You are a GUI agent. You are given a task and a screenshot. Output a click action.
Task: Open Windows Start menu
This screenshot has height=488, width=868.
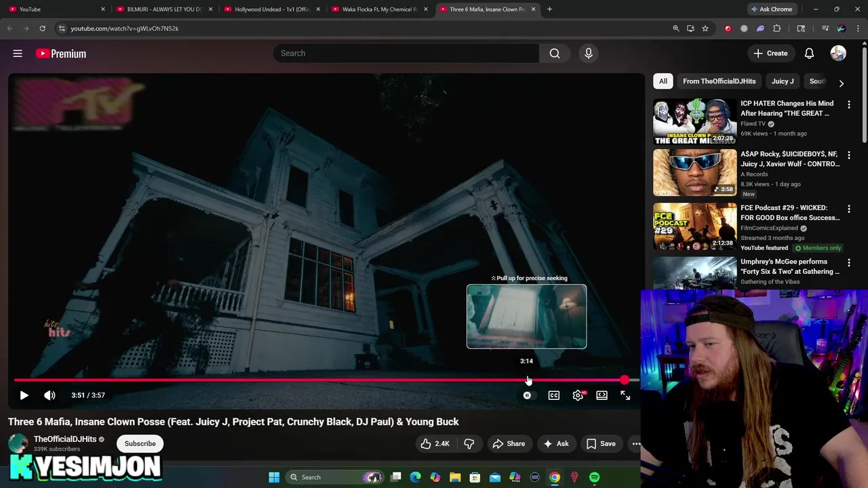click(274, 477)
